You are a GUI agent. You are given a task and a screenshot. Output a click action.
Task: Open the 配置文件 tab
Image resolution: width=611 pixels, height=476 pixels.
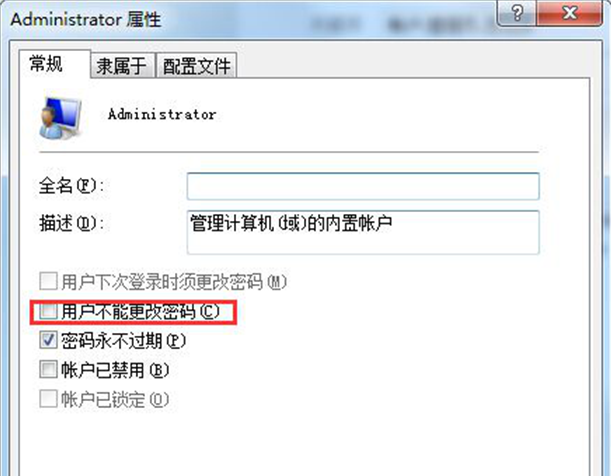(x=196, y=65)
